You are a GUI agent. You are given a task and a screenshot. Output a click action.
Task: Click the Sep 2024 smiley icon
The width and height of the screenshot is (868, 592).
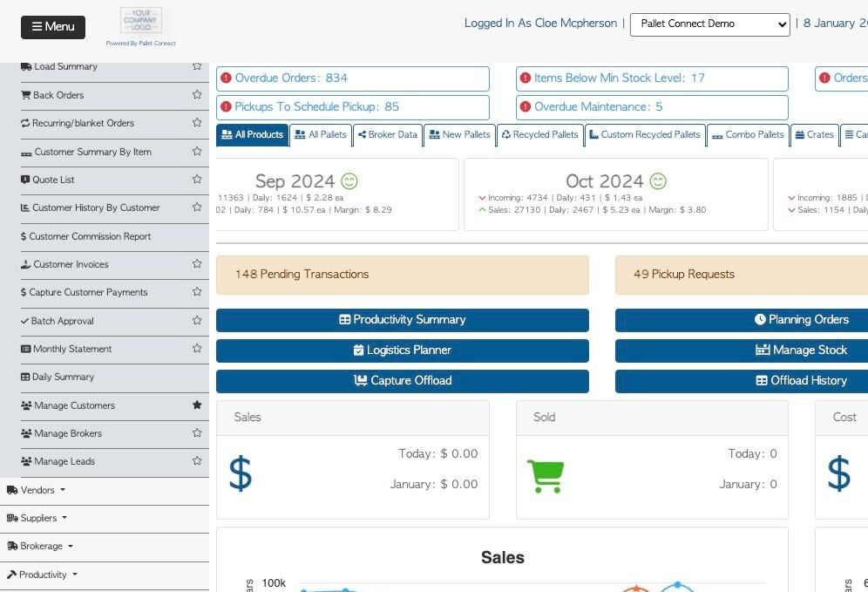click(x=349, y=181)
